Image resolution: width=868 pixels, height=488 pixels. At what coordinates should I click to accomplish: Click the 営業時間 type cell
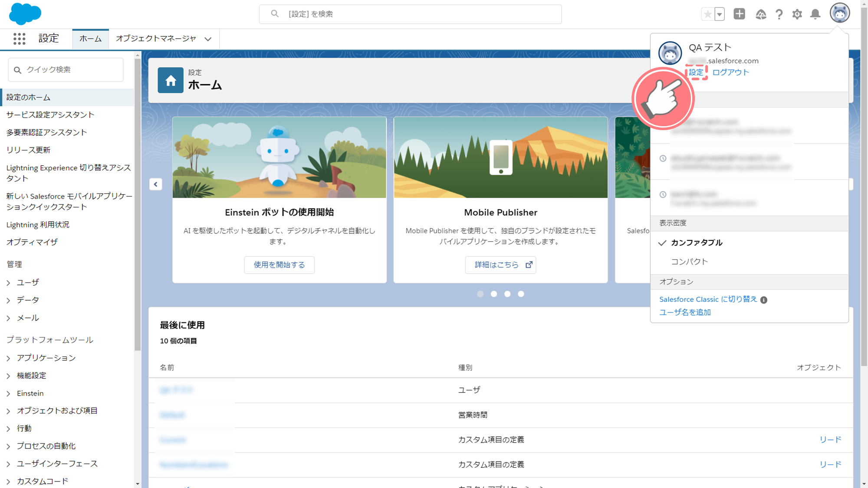click(x=473, y=415)
